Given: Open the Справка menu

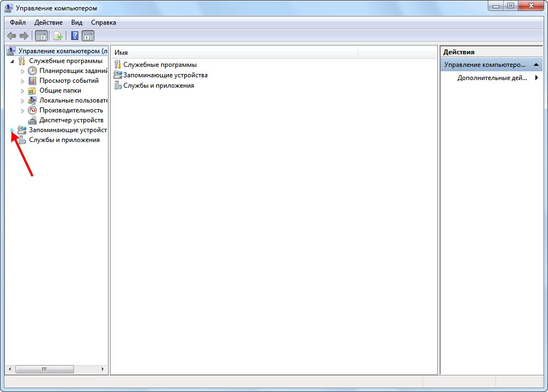Looking at the screenshot, I should [104, 22].
